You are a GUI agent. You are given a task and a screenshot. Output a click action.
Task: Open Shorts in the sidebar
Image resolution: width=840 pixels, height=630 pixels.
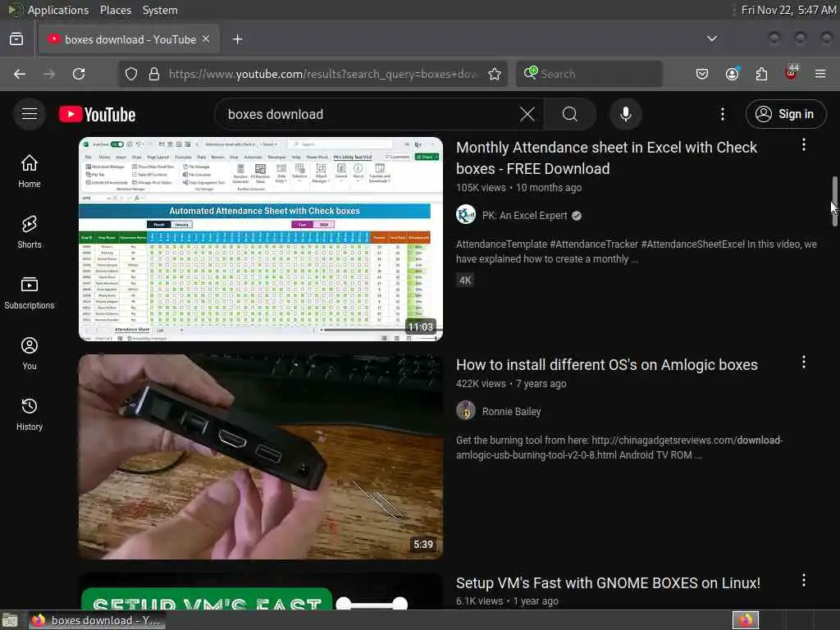pyautogui.click(x=30, y=232)
